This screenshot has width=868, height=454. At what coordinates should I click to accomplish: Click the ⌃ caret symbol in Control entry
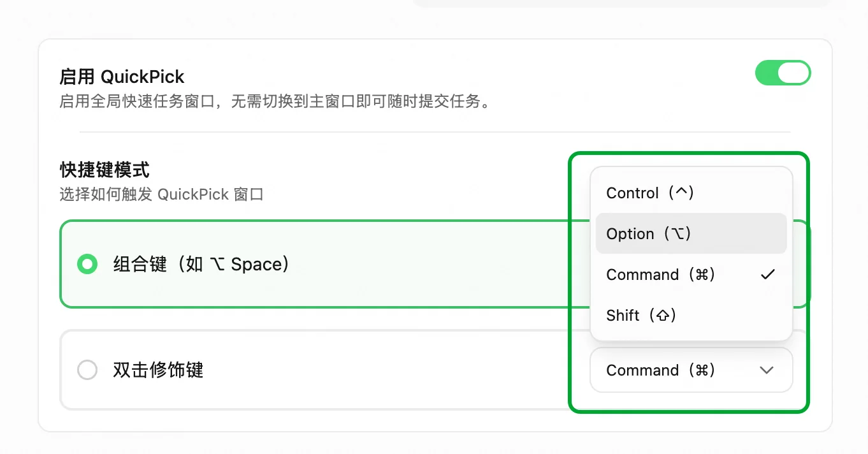click(681, 191)
